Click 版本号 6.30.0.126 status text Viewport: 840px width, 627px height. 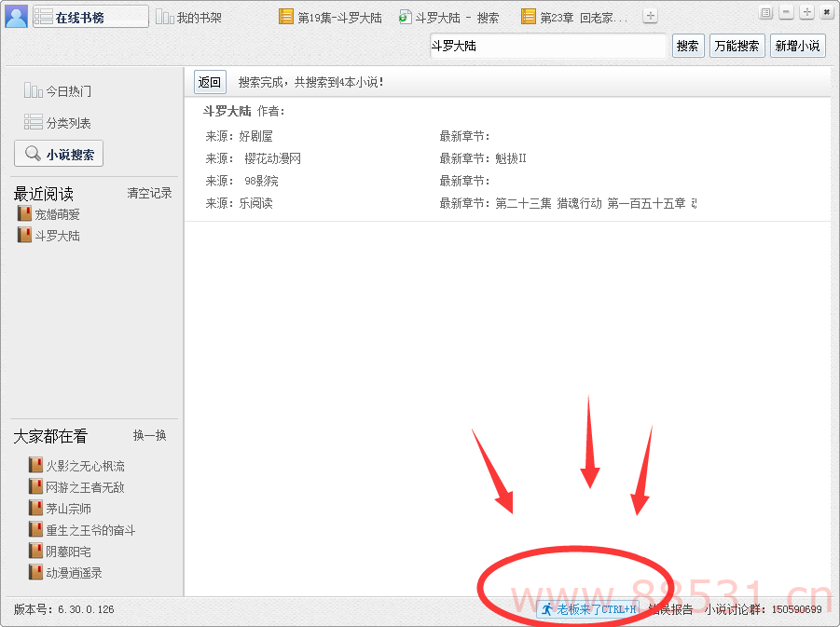tap(63, 609)
